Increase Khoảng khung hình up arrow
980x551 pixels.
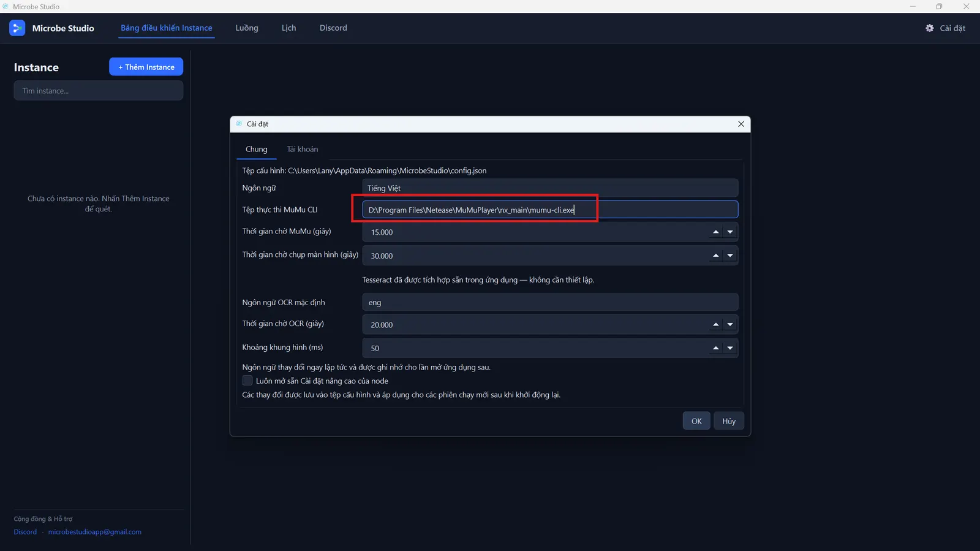(x=715, y=348)
